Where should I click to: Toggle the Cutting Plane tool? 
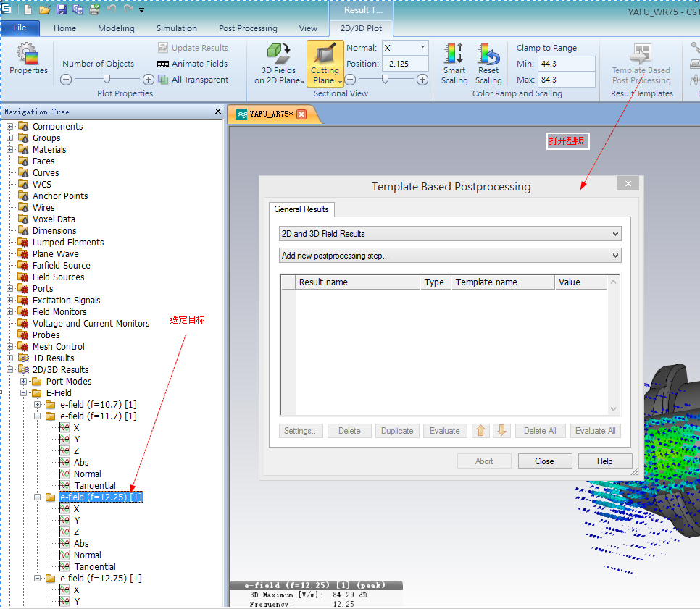pyautogui.click(x=325, y=63)
